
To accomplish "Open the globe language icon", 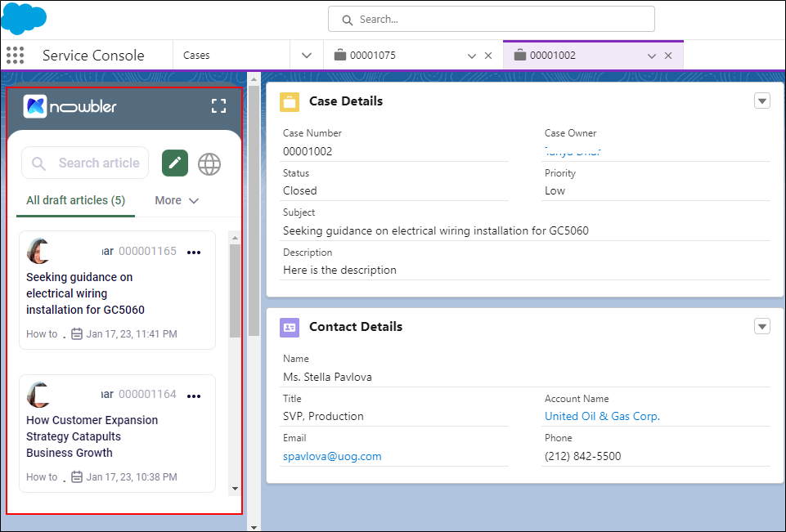I will pos(209,163).
